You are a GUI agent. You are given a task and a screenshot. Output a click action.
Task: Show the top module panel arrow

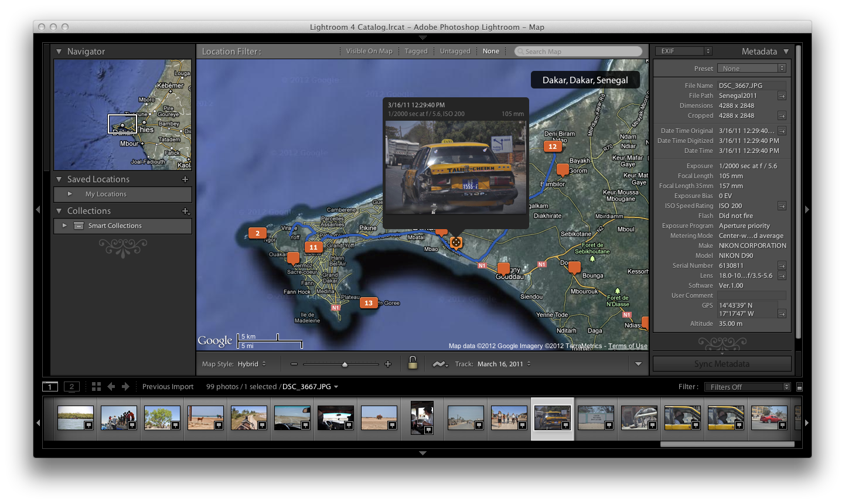422,37
